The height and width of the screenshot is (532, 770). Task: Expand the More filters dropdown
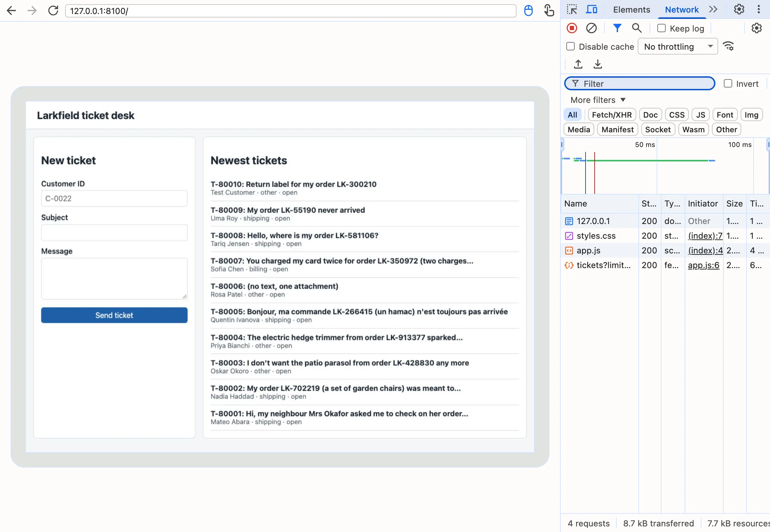tap(598, 100)
